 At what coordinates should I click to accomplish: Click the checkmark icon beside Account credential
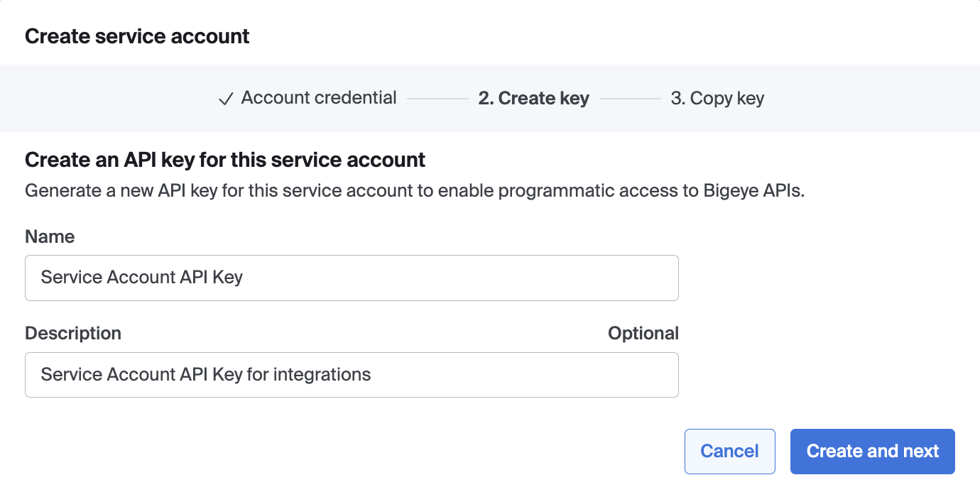coord(226,99)
